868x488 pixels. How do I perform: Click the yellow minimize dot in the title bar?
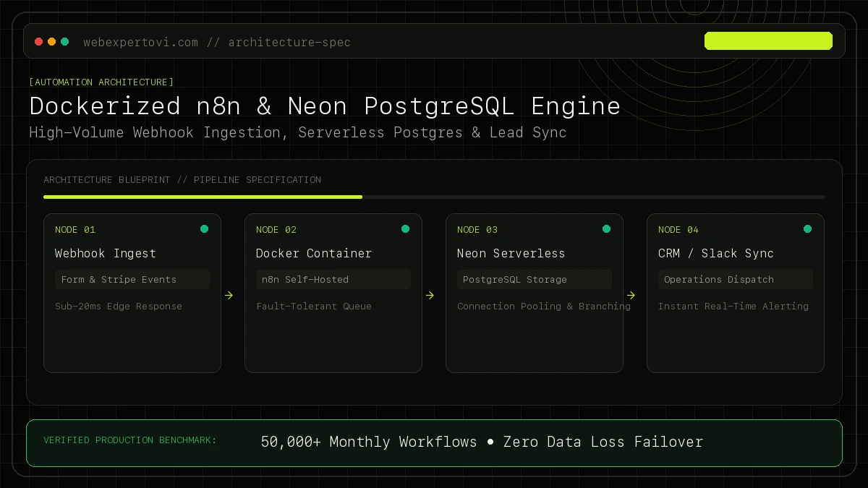(52, 42)
